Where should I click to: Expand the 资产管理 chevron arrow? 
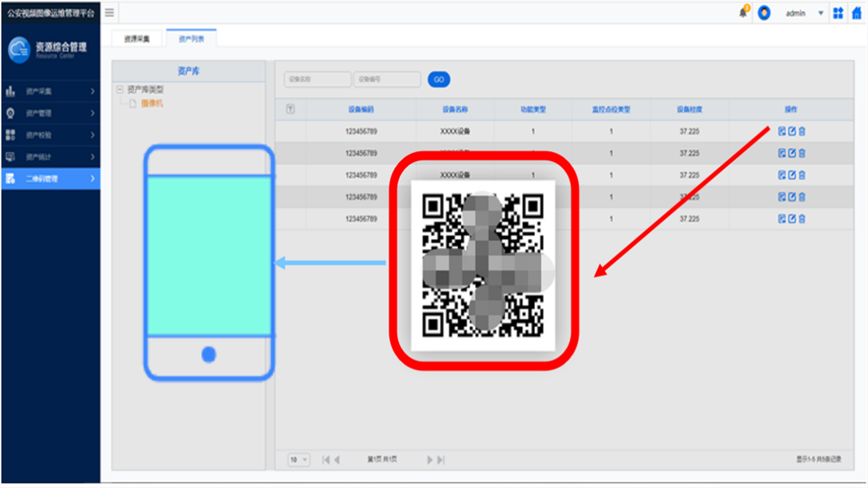tap(93, 113)
